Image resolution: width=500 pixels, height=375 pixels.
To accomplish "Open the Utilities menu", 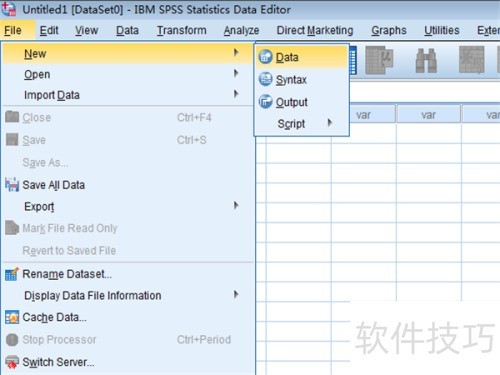I will pos(442,30).
